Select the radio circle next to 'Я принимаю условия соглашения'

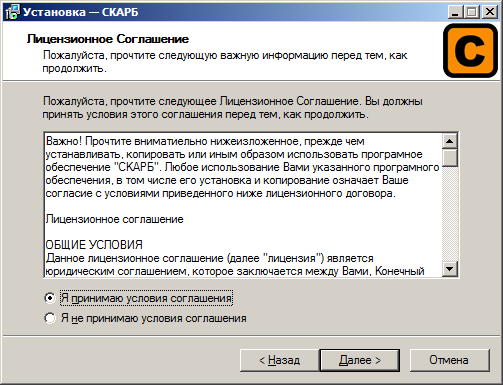point(50,298)
